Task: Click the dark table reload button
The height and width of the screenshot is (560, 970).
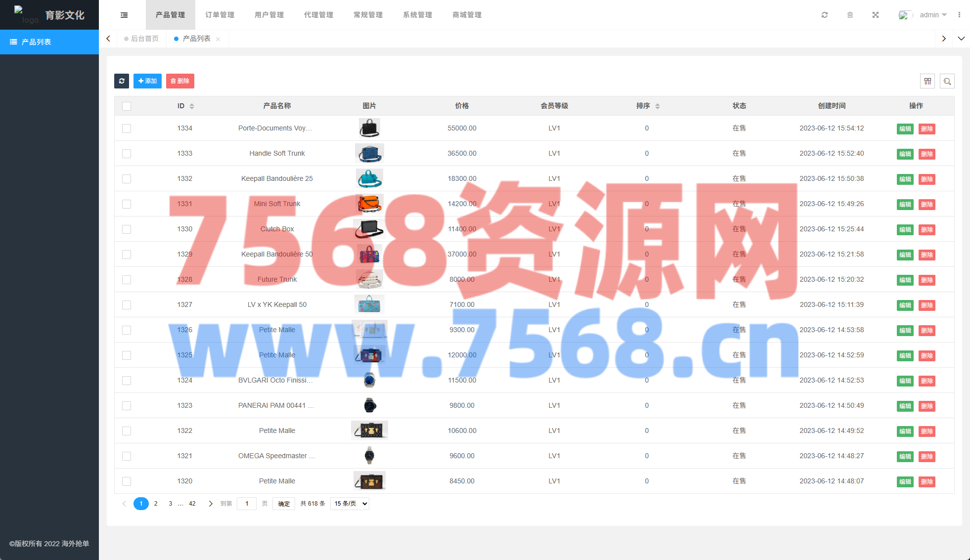Action: coord(122,81)
